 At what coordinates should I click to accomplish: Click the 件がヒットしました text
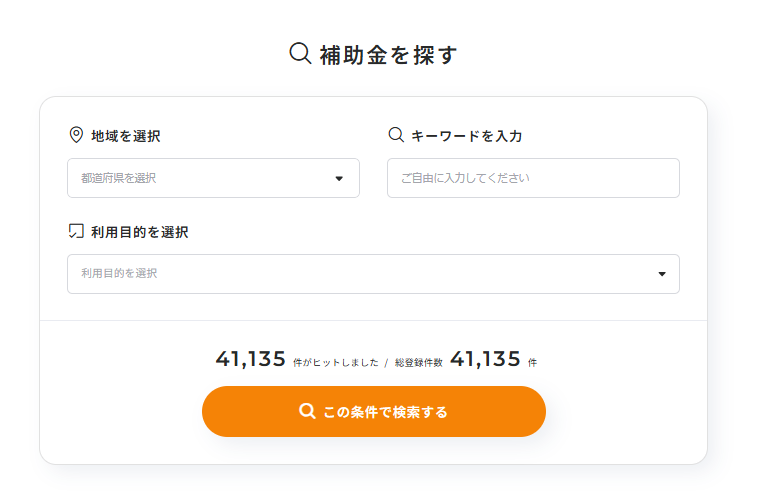(336, 363)
